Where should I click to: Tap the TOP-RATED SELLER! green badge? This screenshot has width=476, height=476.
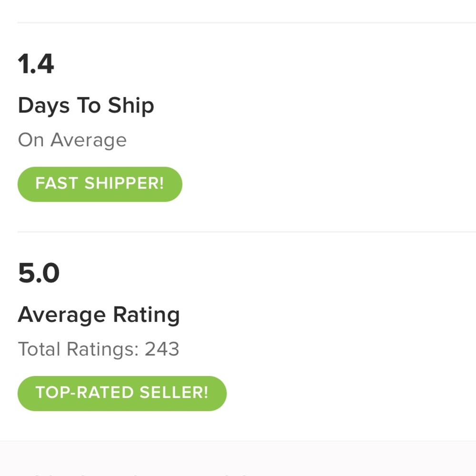point(122,393)
